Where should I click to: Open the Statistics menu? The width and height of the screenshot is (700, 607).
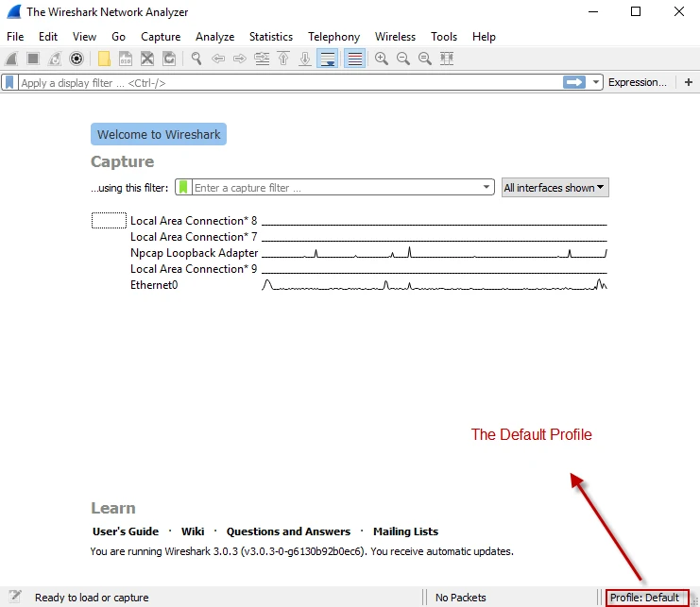point(271,37)
